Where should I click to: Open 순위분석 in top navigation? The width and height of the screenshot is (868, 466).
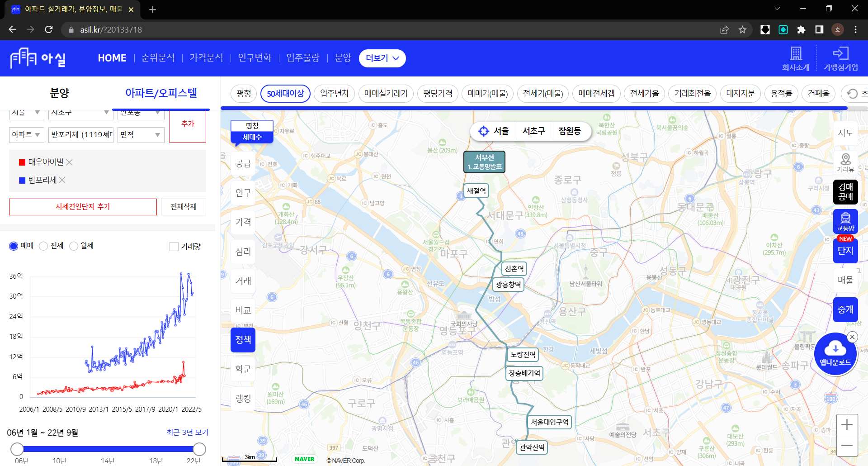pyautogui.click(x=158, y=58)
